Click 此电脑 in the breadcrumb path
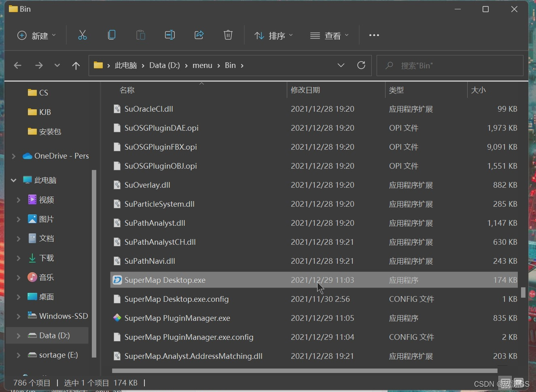Image resolution: width=536 pixels, height=392 pixels. pyautogui.click(x=126, y=65)
